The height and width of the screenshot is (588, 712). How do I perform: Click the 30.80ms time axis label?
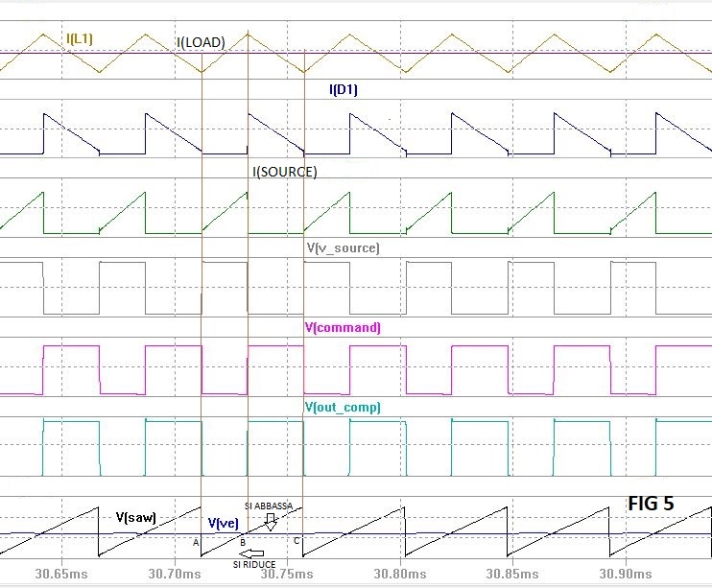click(400, 574)
